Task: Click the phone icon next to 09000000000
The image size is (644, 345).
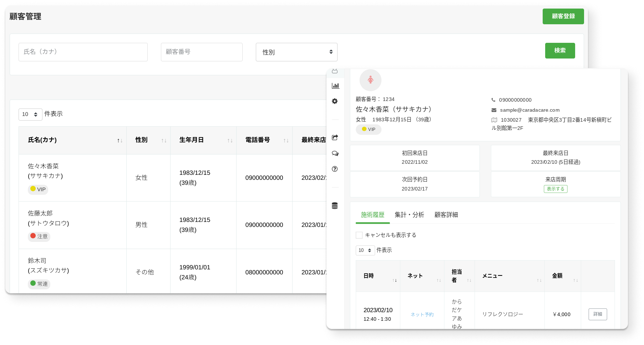Action: 494,100
